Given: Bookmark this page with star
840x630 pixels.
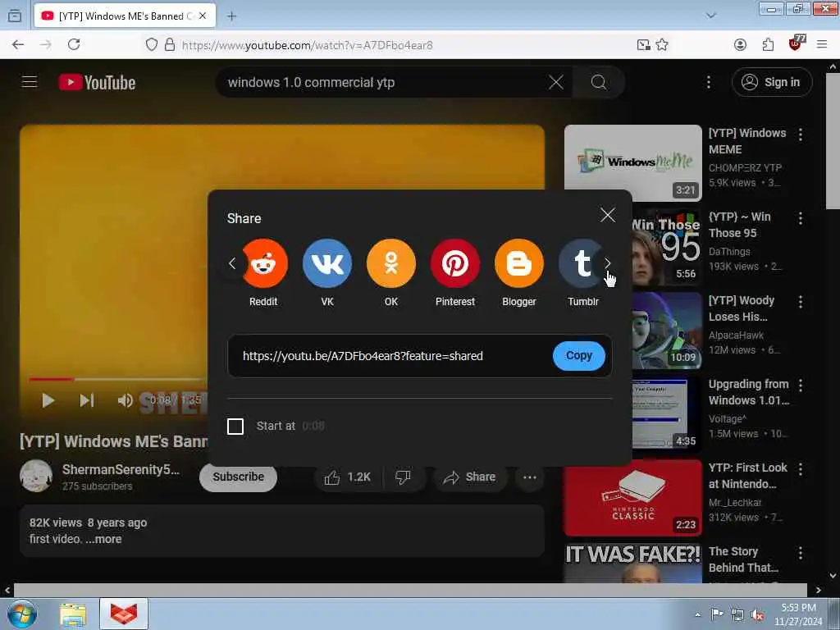Looking at the screenshot, I should 662,45.
